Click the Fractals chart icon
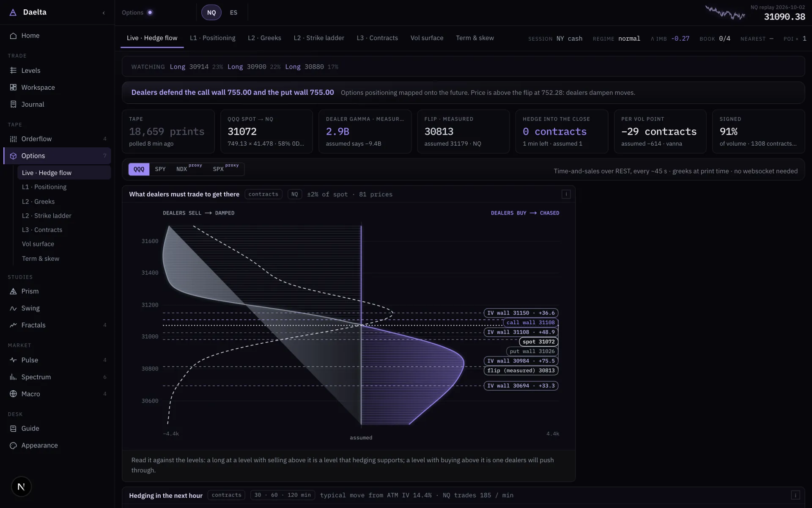The width and height of the screenshot is (812, 508). [x=13, y=325]
